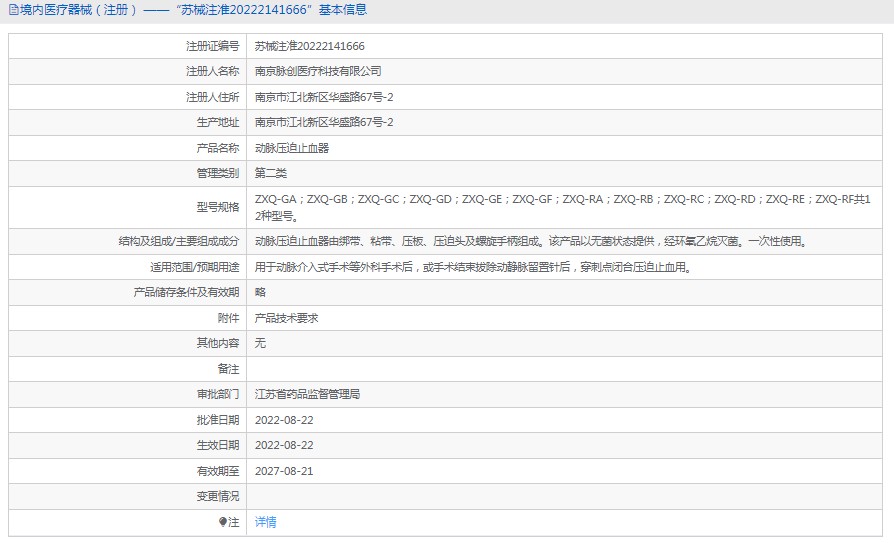Click the 注册证编号 label cell

point(213,46)
